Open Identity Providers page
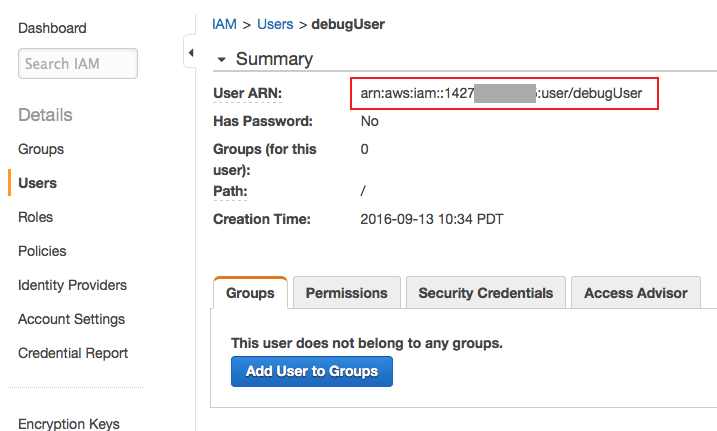The image size is (717, 431). [x=72, y=285]
